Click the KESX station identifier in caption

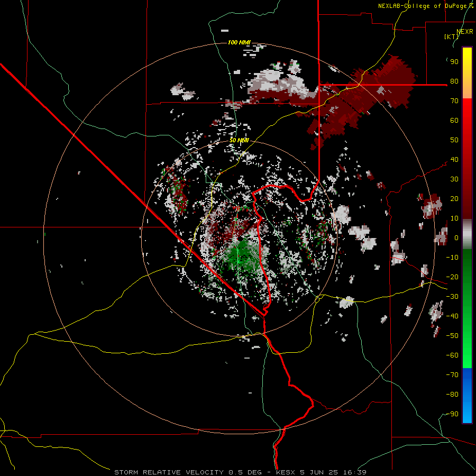(x=286, y=472)
